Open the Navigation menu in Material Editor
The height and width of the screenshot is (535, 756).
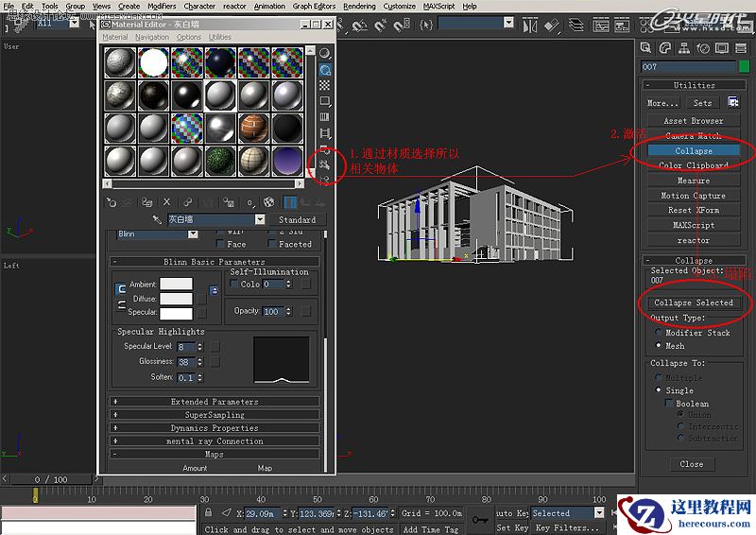tap(151, 38)
